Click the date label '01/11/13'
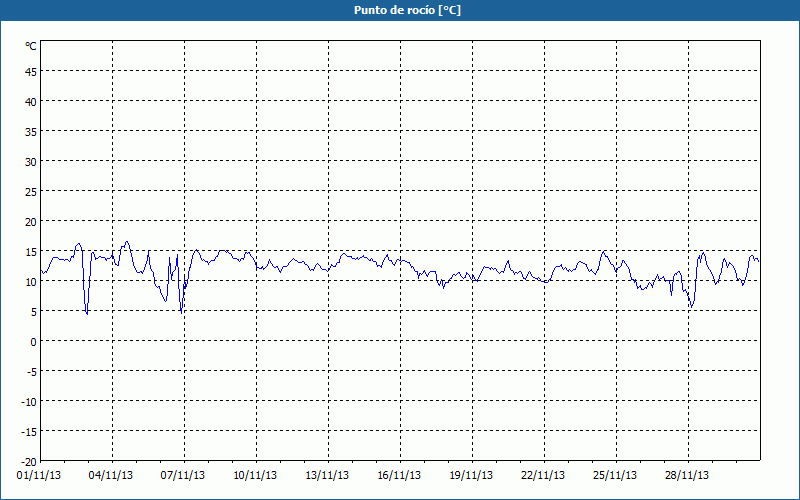800x500 pixels. pyautogui.click(x=39, y=476)
